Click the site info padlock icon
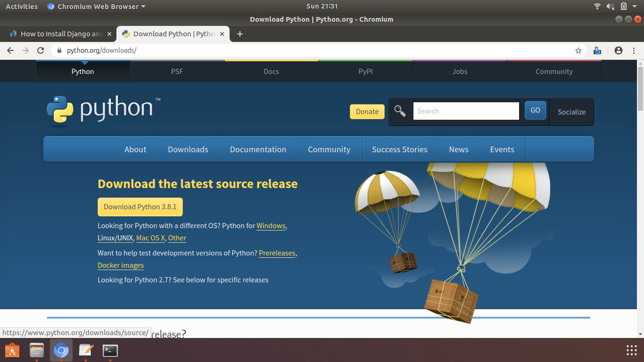Image resolution: width=644 pixels, height=362 pixels. pos(59,50)
